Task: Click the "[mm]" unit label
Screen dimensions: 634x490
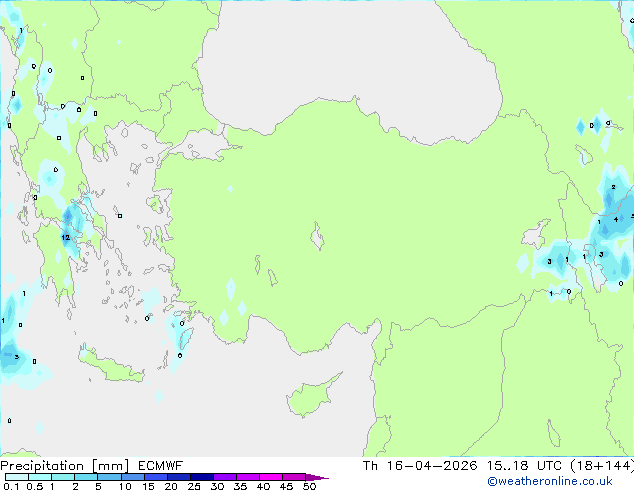Action: click(x=110, y=466)
